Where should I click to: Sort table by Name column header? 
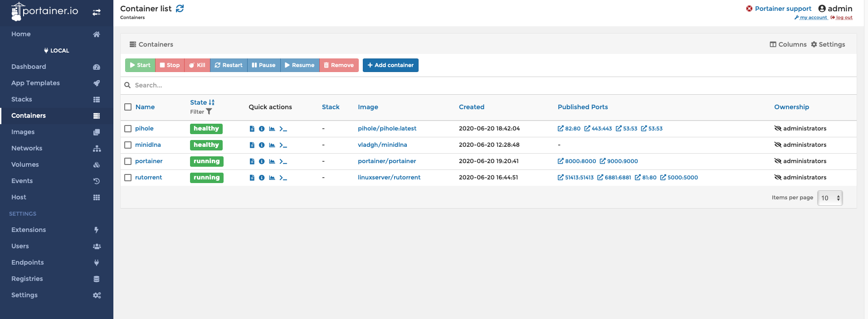[x=145, y=107]
